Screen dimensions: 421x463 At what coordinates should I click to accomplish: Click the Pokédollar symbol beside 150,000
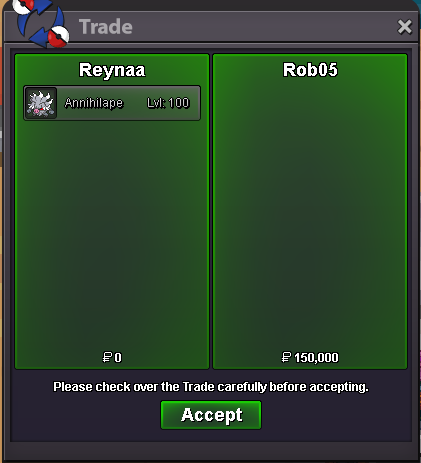coord(286,357)
